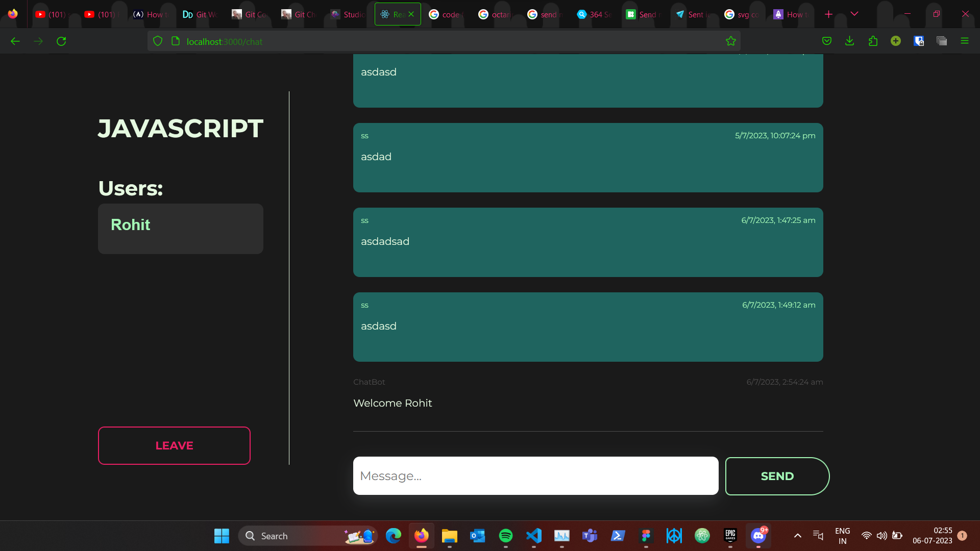Viewport: 980px width, 551px height.
Task: Open the Firefox application hamburger menu
Action: 965,41
